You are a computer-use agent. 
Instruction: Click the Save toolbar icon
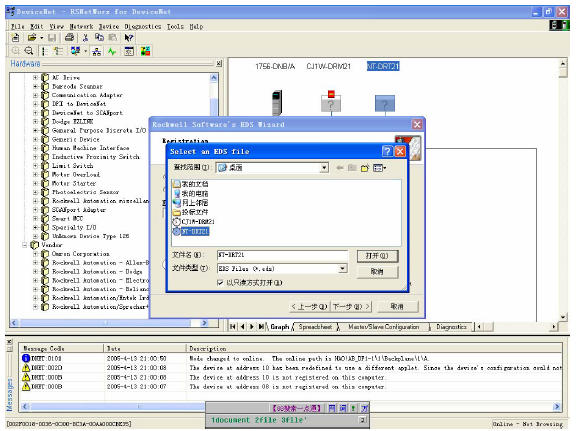(x=52, y=38)
